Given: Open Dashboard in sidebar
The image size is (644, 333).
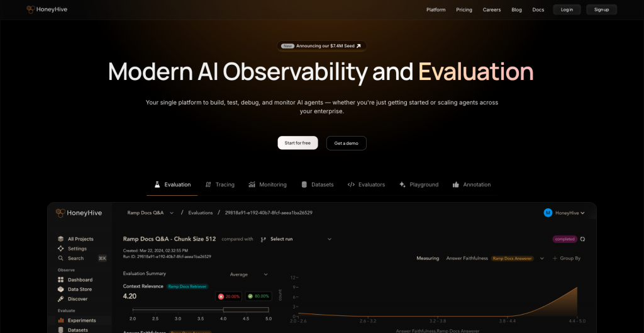Looking at the screenshot, I should click(80, 279).
